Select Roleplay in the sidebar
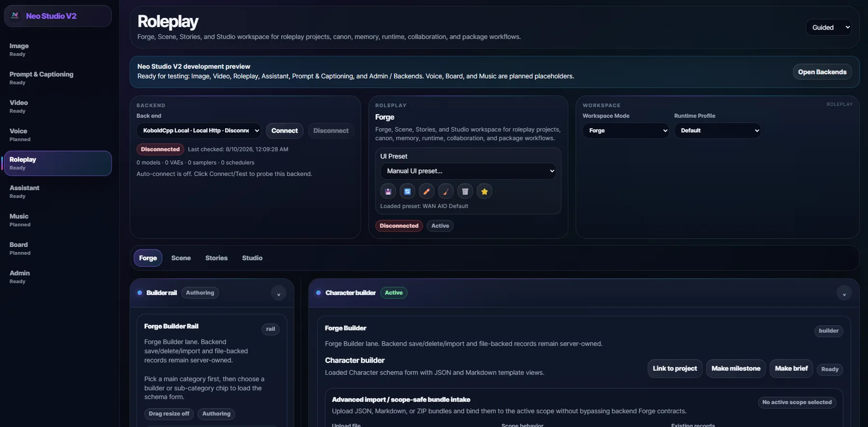 coord(58,163)
